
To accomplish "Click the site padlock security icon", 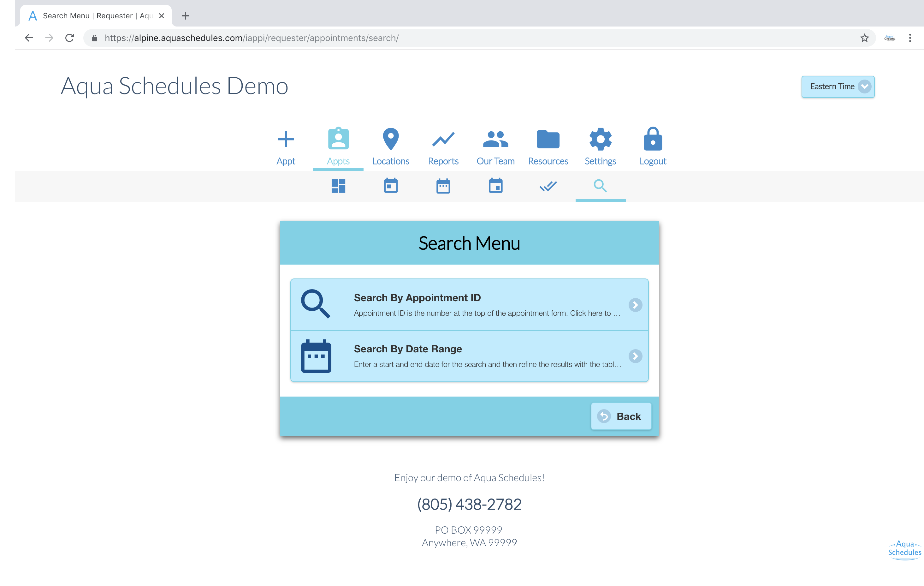I will tap(94, 38).
